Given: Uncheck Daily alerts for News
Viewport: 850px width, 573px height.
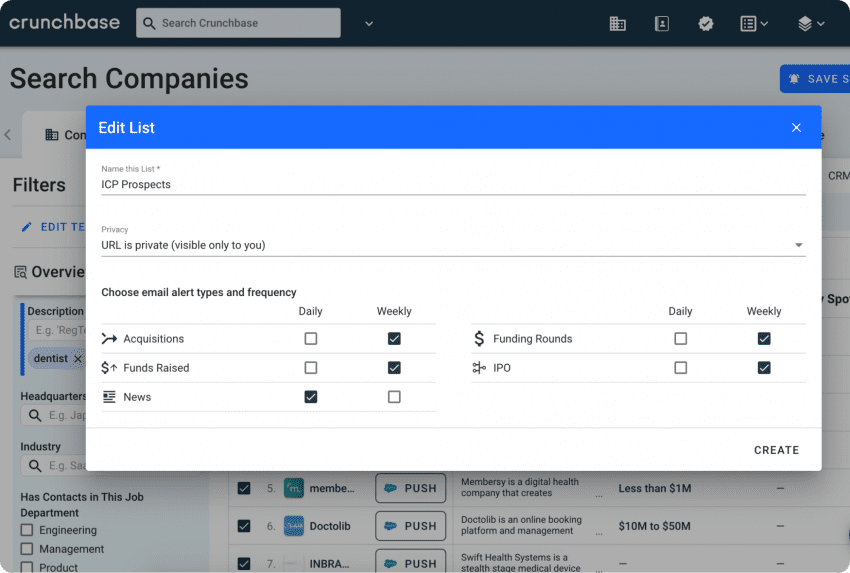Looking at the screenshot, I should [311, 397].
